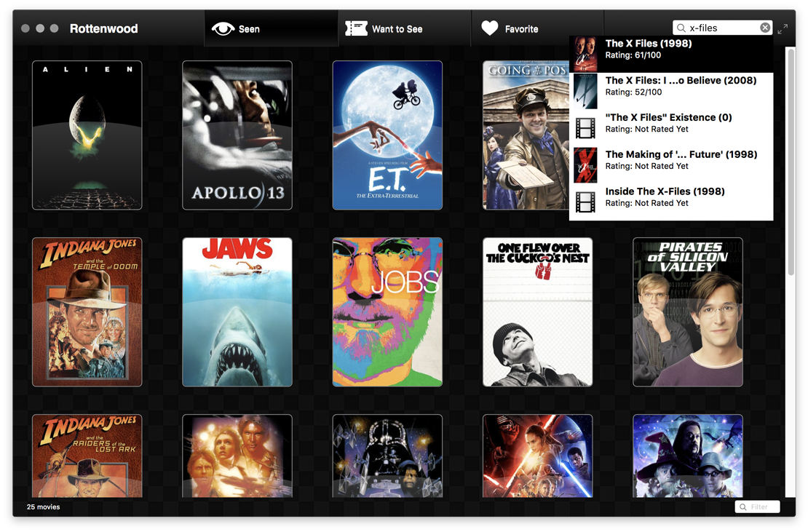Click the eye icon on the Seen tab

pyautogui.click(x=223, y=29)
